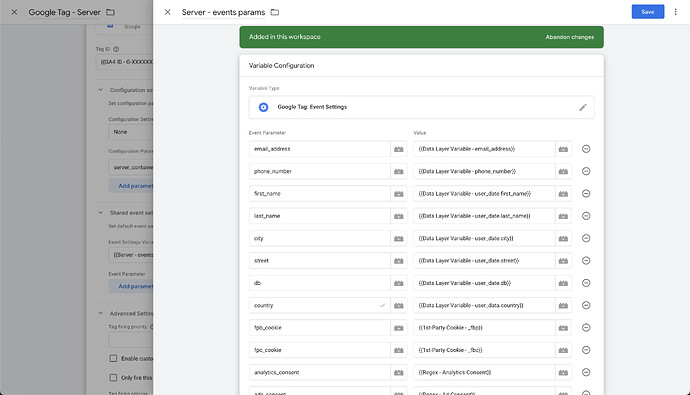
Task: Insert variable in phone_number parameter field
Action: (399, 172)
